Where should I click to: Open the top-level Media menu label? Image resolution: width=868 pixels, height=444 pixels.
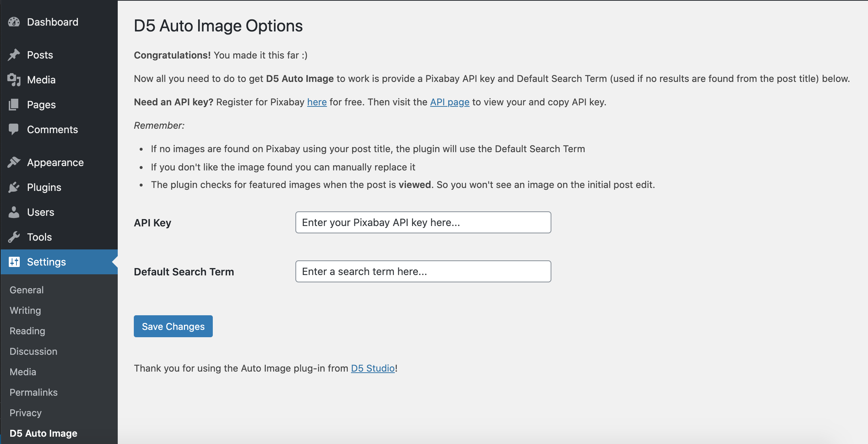coord(41,80)
